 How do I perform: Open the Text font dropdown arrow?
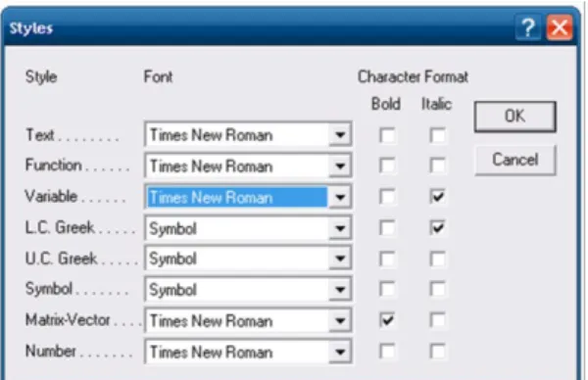[x=340, y=134]
